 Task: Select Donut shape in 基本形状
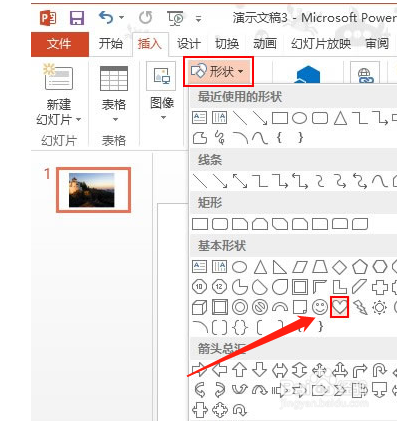240,307
